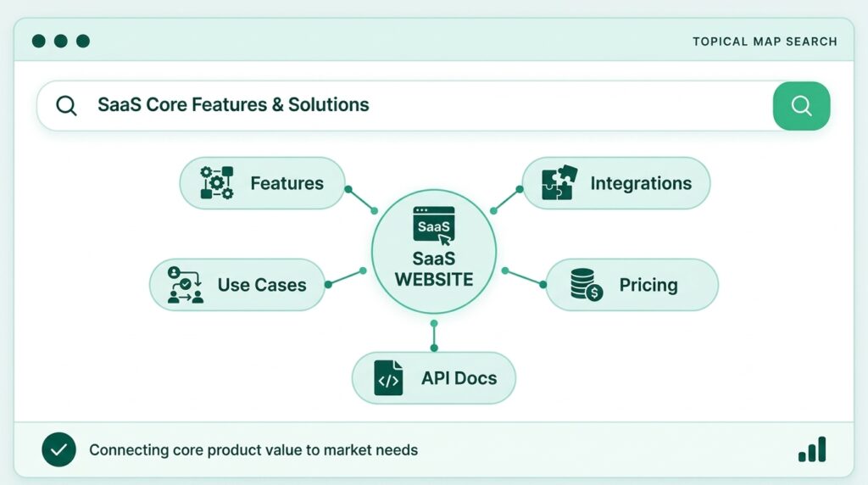Click the Features gears icon
This screenshot has height=485, width=868.
point(216,182)
